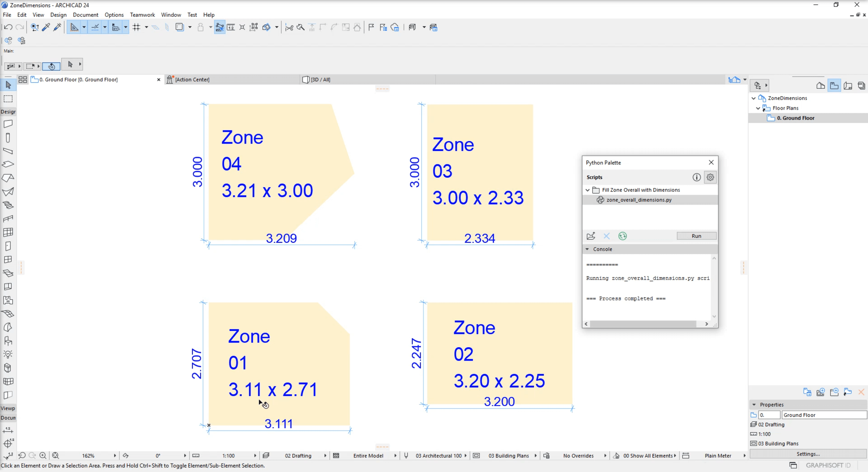This screenshot has height=472, width=868.
Task: Click the Python Palette settings gear
Action: pyautogui.click(x=710, y=177)
